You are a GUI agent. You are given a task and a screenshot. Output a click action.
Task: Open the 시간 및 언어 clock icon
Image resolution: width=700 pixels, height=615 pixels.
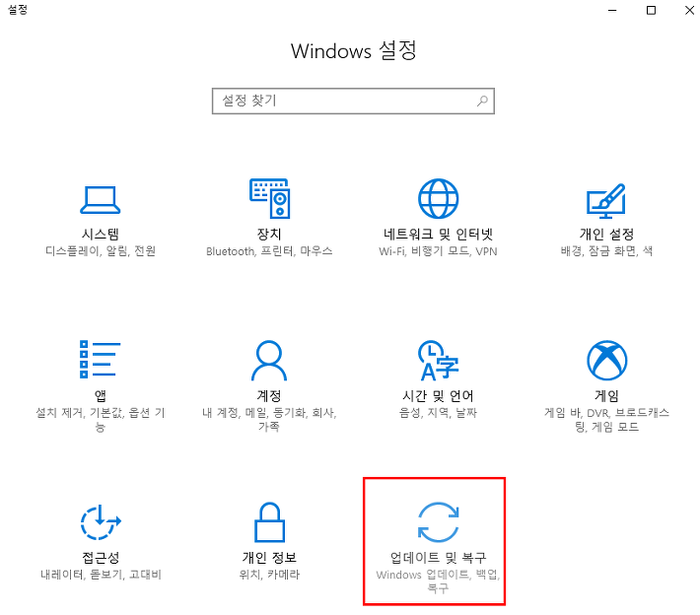click(x=438, y=360)
